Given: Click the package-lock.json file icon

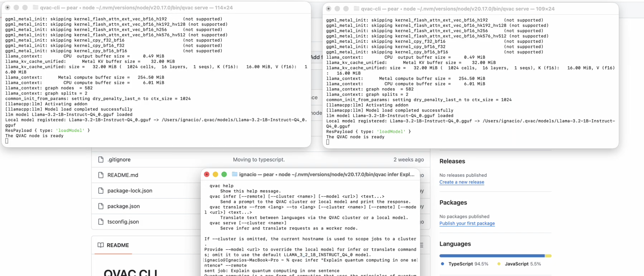Looking at the screenshot, I should [101, 191].
